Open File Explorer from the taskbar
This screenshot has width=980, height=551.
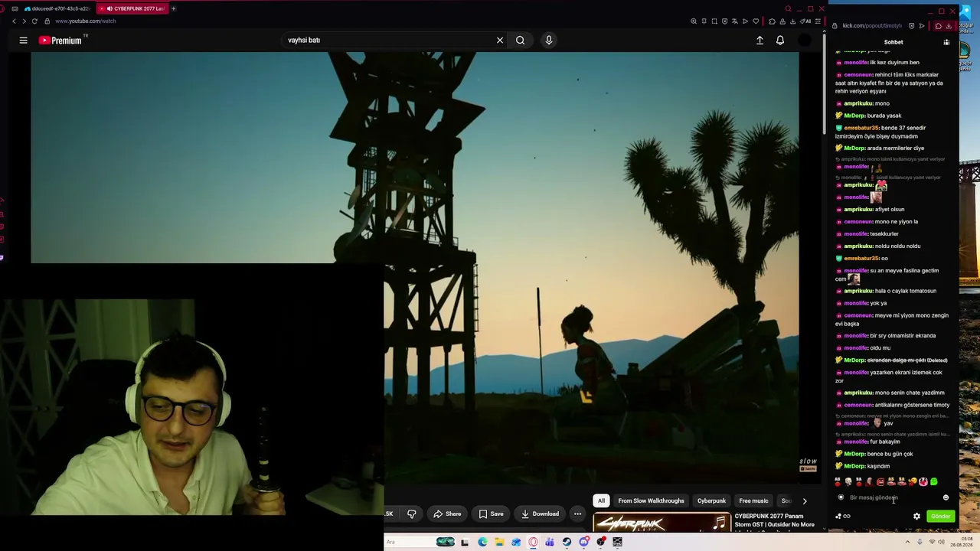499,542
